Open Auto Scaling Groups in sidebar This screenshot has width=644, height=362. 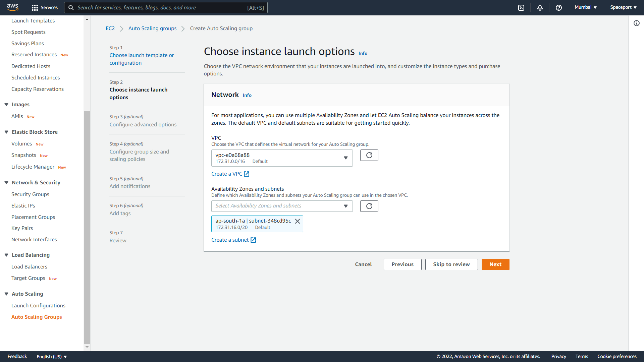coord(37,317)
